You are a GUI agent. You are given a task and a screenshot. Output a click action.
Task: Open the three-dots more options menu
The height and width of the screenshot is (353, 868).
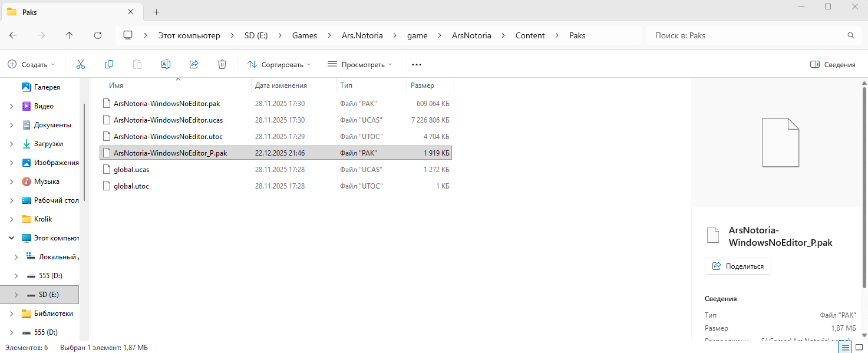(x=417, y=64)
